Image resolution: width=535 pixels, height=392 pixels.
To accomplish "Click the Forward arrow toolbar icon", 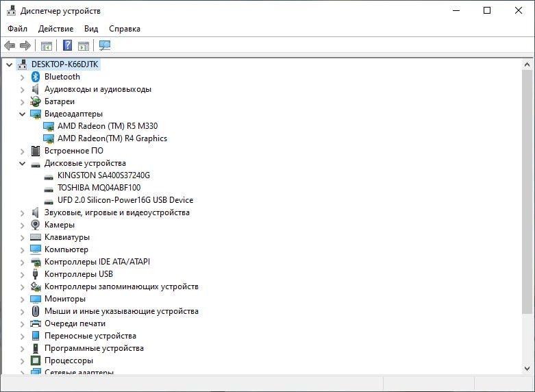I will coord(25,45).
